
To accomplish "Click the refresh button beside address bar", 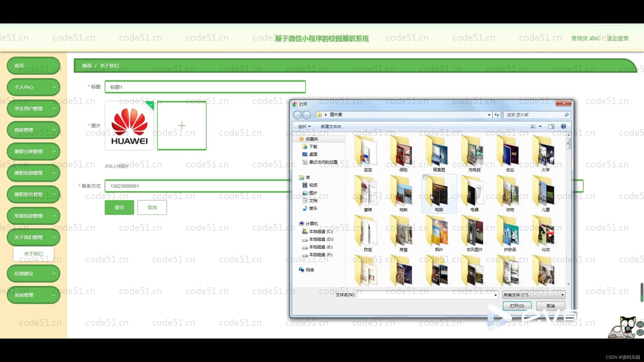I will [x=497, y=115].
